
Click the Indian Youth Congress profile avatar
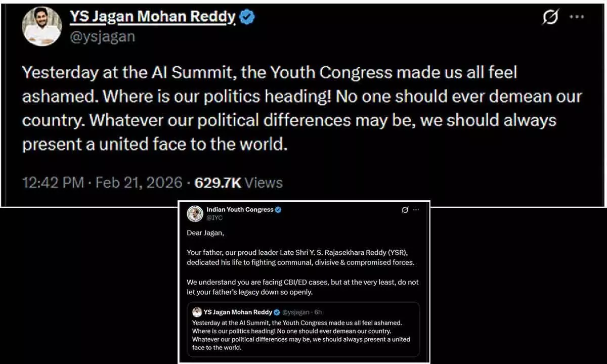click(195, 214)
